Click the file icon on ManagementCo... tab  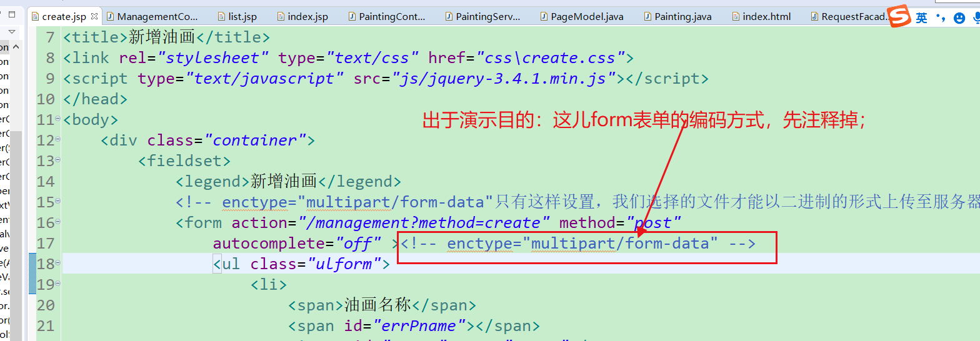(109, 16)
